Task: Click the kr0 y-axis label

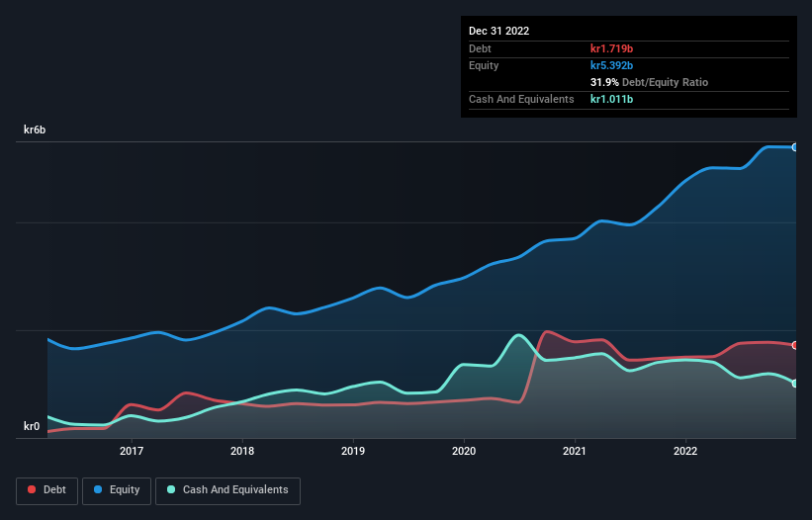Action: point(32,426)
